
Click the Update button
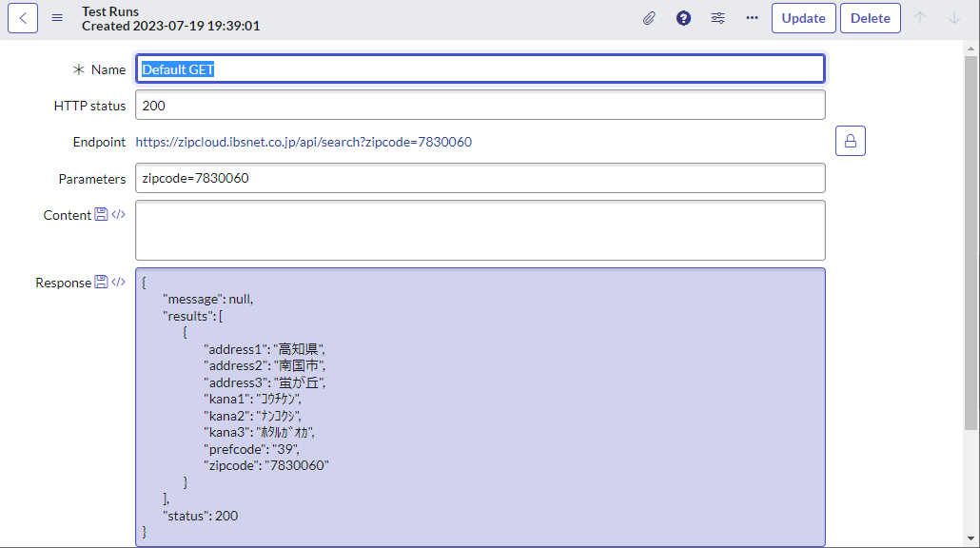[x=803, y=17]
